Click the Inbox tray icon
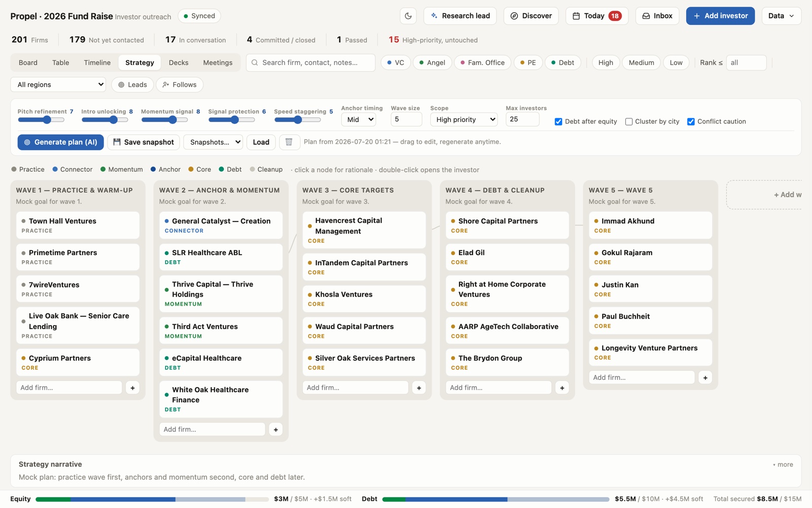The width and height of the screenshot is (812, 508). coord(646,16)
